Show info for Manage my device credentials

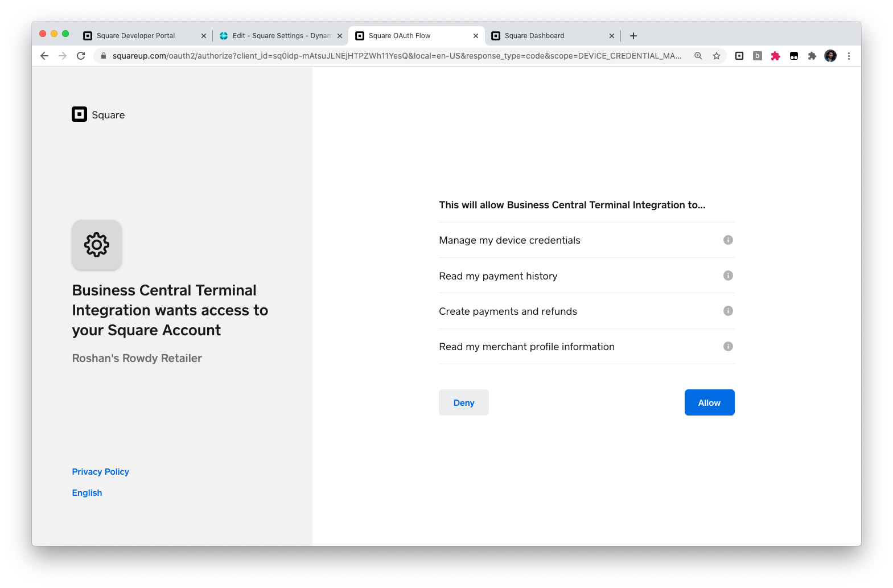click(728, 240)
